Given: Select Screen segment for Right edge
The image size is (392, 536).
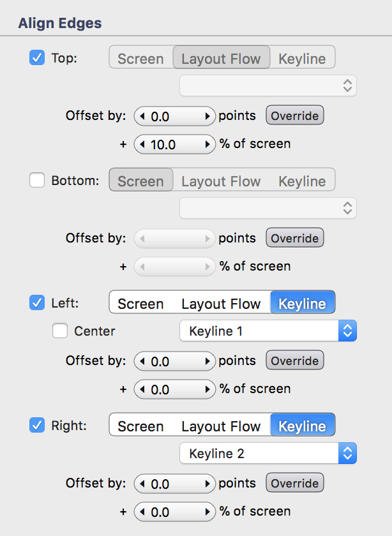Looking at the screenshot, I should (140, 426).
